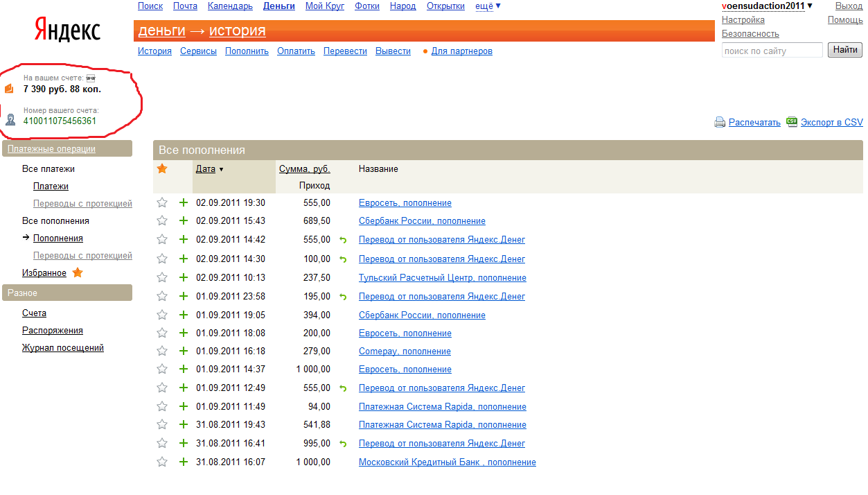The height and width of the screenshot is (495, 868).
Task: Toggle favorite star for Тульский Расчетный Центр row
Action: pos(162,277)
